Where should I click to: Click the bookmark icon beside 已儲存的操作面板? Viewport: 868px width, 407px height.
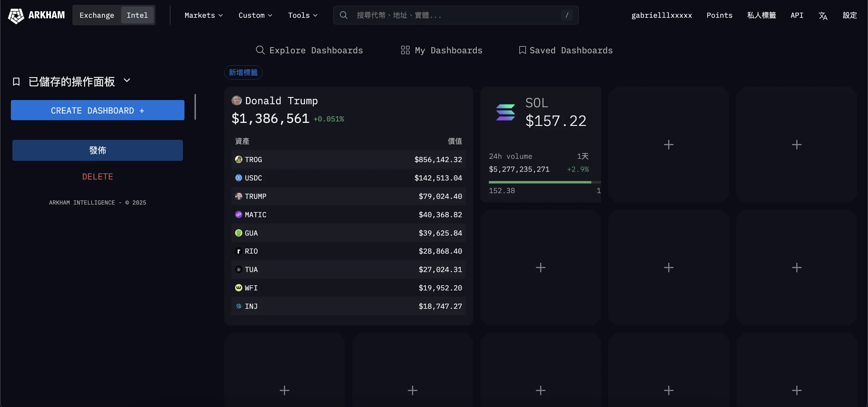click(x=16, y=82)
